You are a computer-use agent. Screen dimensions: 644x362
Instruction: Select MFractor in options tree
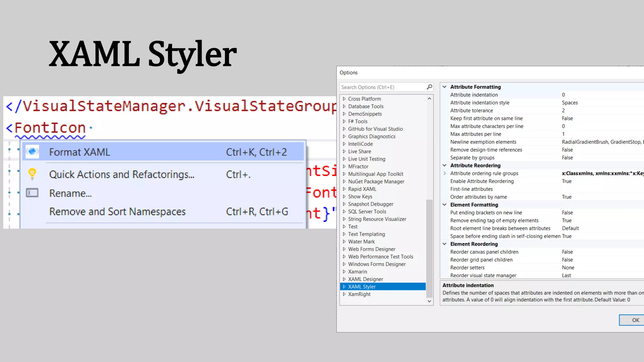point(358,167)
